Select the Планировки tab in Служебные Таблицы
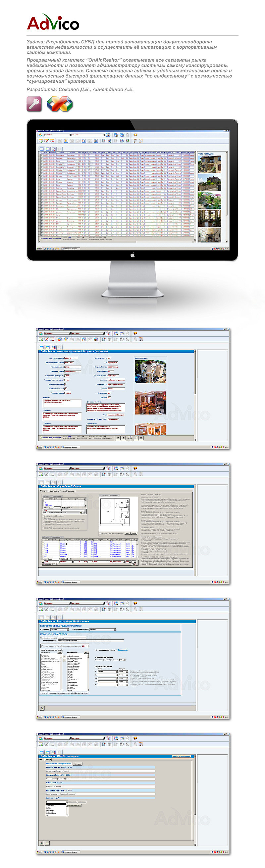 click(x=44, y=491)
